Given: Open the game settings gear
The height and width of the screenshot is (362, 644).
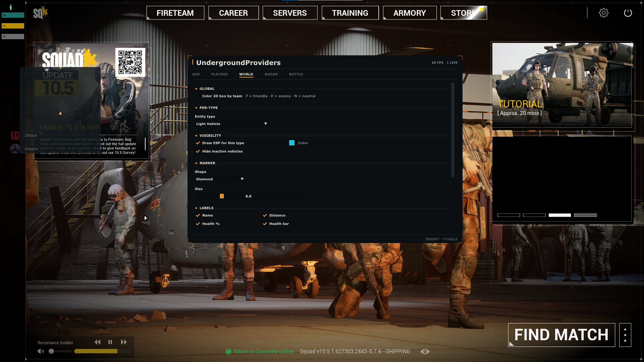Looking at the screenshot, I should 603,13.
